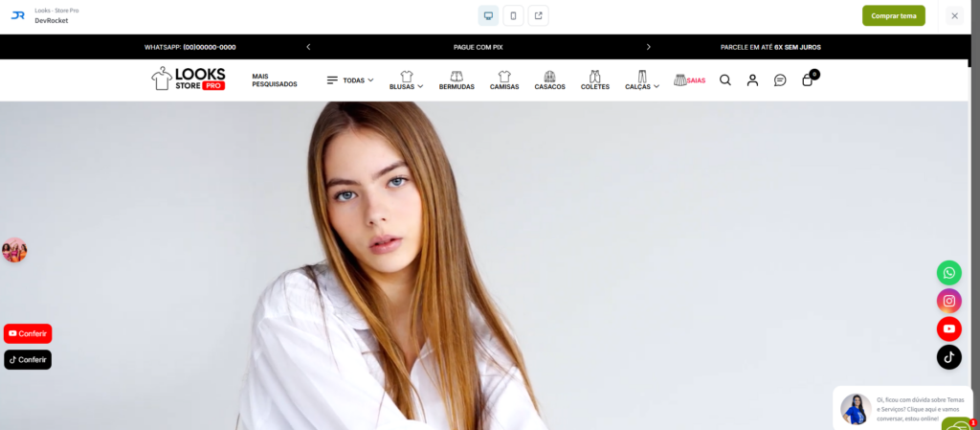Screen dimensions: 980x430
Task: Open the Calças category menu
Action: tap(642, 80)
